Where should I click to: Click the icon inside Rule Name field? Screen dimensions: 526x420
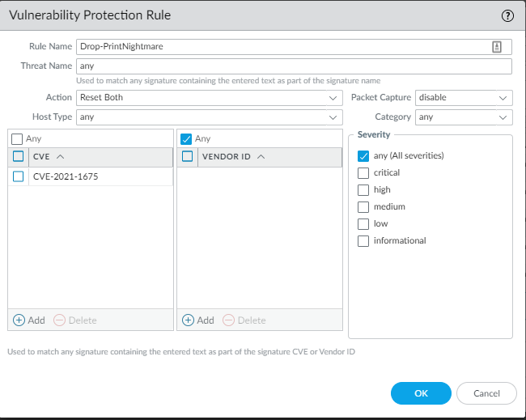pyautogui.click(x=497, y=47)
